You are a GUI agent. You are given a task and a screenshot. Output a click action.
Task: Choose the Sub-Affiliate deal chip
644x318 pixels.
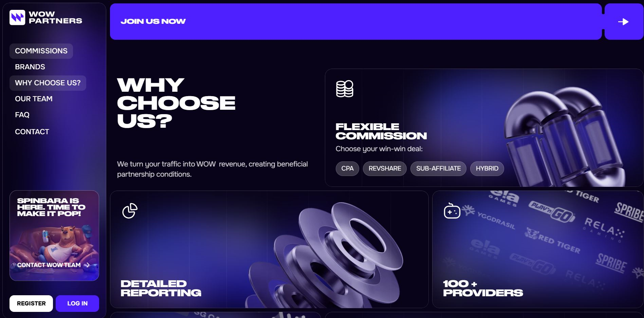[x=438, y=169]
